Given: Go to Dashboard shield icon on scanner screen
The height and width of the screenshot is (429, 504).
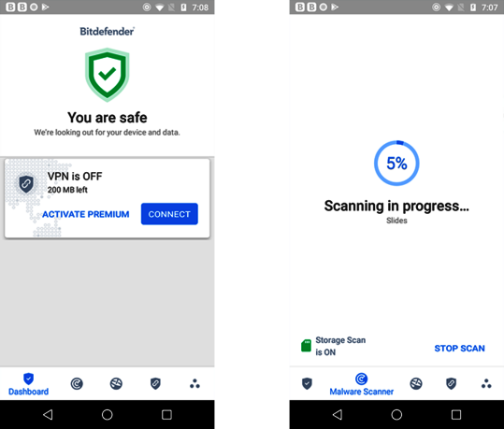Looking at the screenshot, I should (x=307, y=383).
